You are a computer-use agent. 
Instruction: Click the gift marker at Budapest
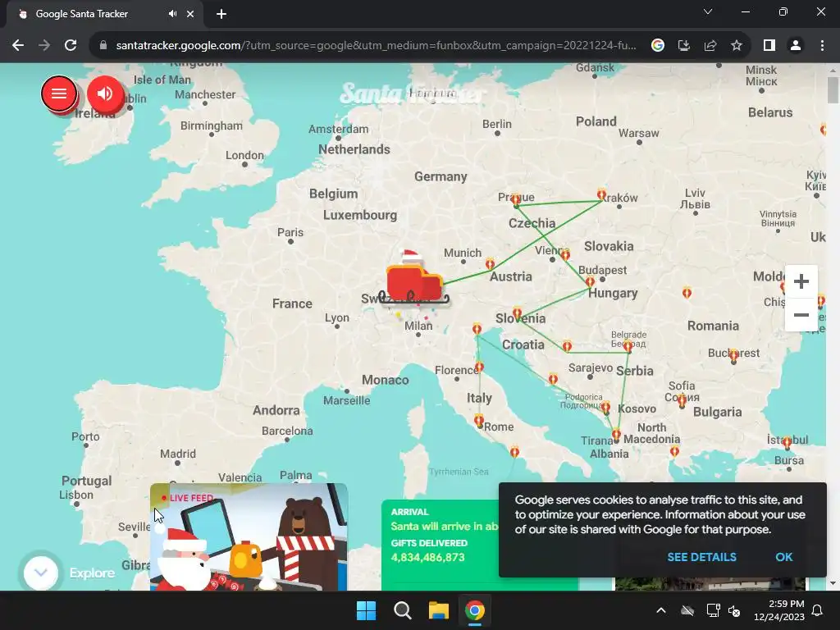click(x=590, y=282)
